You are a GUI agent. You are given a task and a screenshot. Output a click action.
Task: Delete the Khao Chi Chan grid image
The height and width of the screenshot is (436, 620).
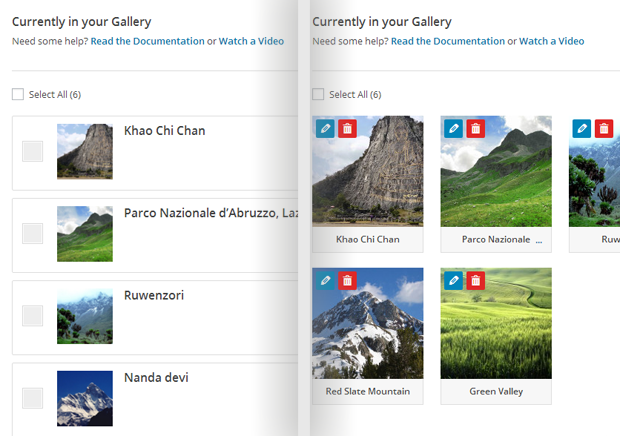coord(348,128)
